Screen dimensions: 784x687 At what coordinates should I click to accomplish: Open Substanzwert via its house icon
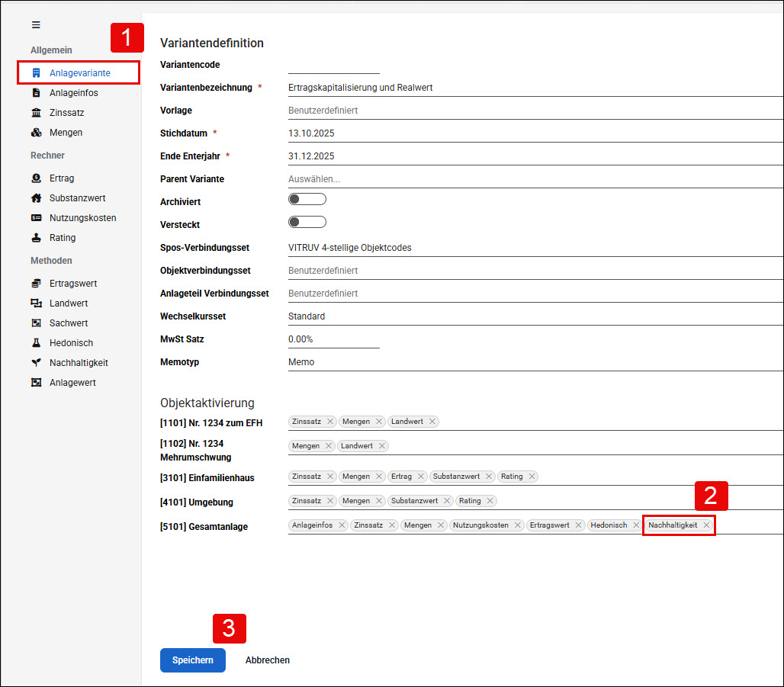(36, 198)
